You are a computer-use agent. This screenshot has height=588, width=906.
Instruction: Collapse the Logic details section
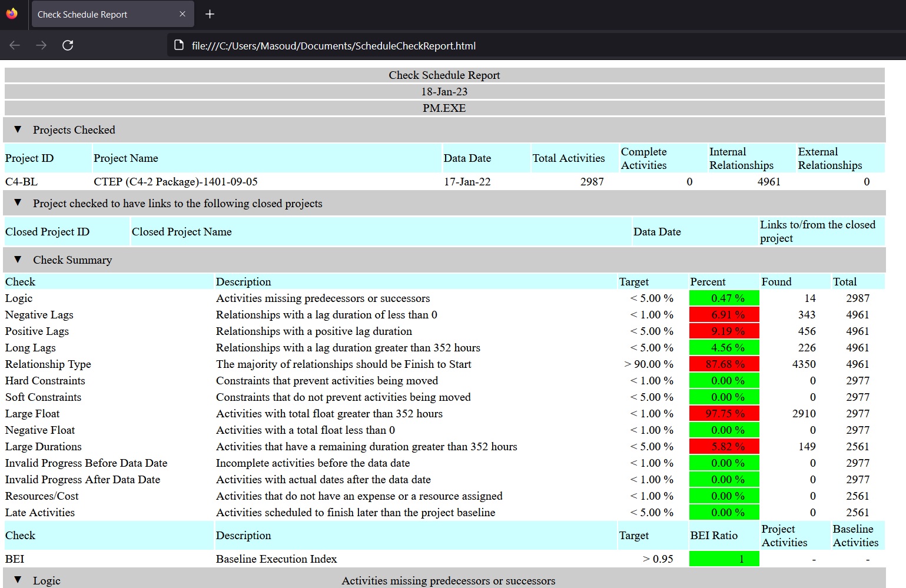tap(18, 580)
